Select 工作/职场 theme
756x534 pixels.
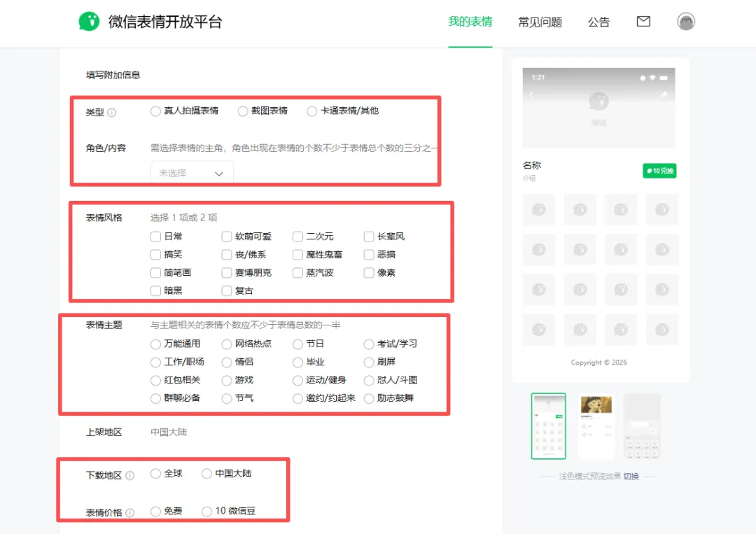(x=155, y=362)
